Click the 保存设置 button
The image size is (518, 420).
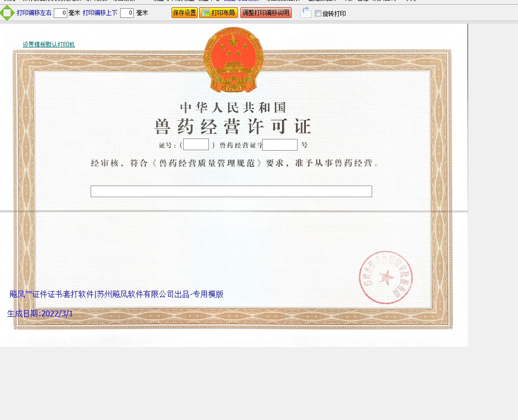tap(184, 13)
